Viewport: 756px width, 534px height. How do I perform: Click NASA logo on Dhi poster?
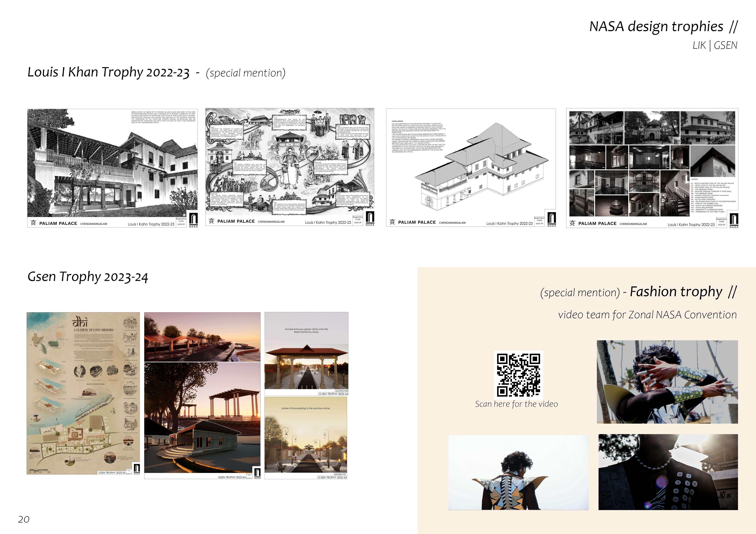137,469
